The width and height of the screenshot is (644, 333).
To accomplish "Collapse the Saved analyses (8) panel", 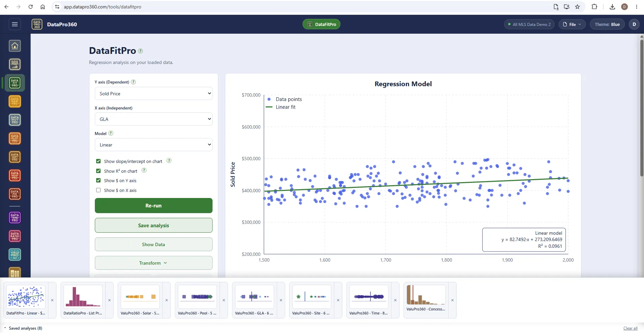I will coord(23,328).
